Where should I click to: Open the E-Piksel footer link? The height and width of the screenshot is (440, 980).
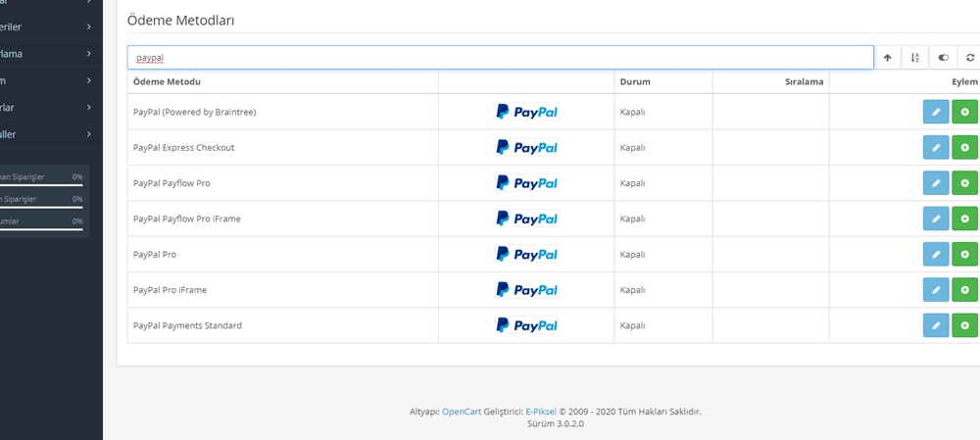point(541,412)
